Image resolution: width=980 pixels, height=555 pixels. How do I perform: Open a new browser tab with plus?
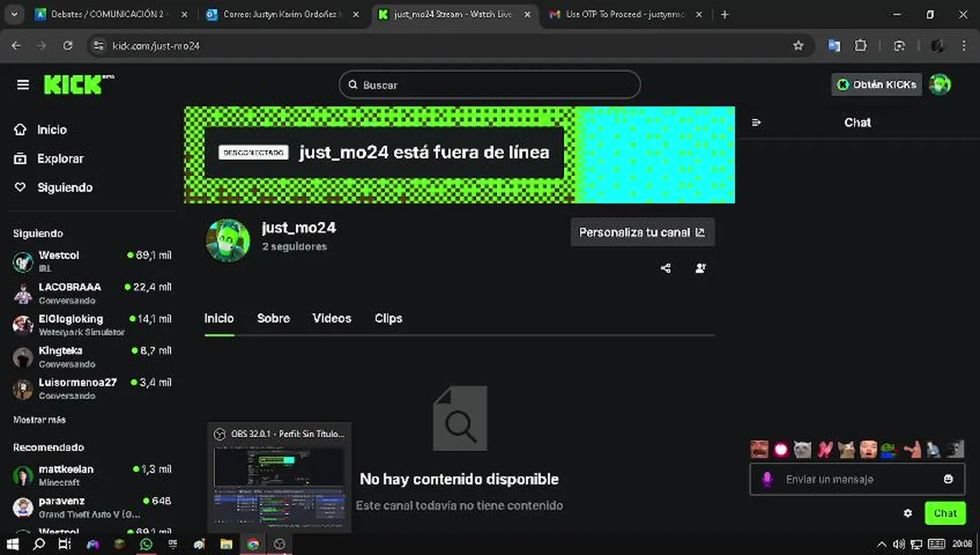coord(724,15)
